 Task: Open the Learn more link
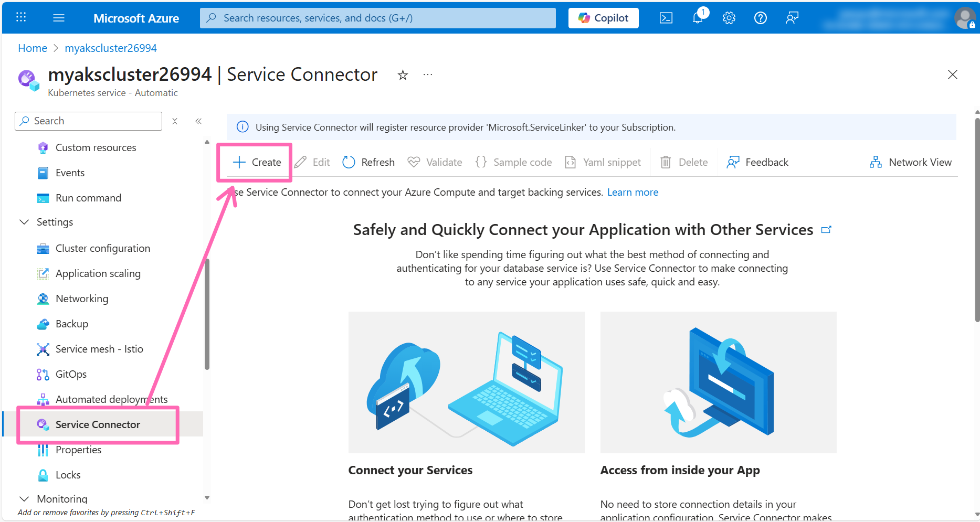click(x=633, y=192)
